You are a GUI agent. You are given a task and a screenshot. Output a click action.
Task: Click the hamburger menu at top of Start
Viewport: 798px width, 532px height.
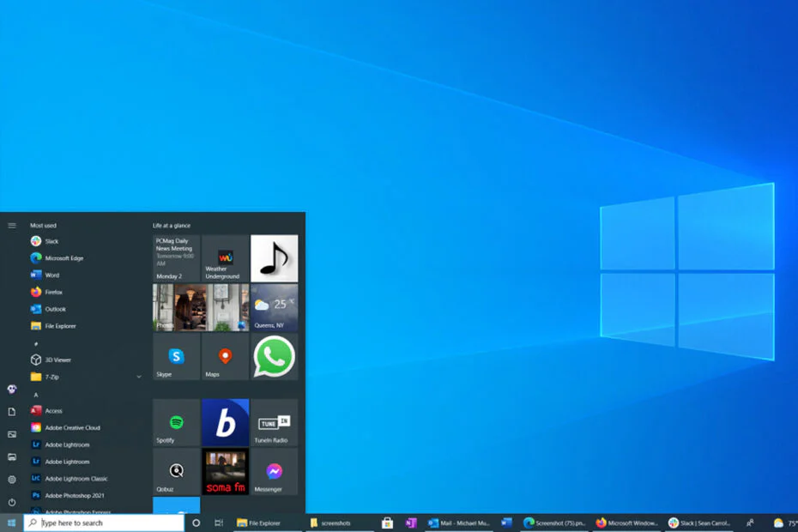tap(12, 226)
